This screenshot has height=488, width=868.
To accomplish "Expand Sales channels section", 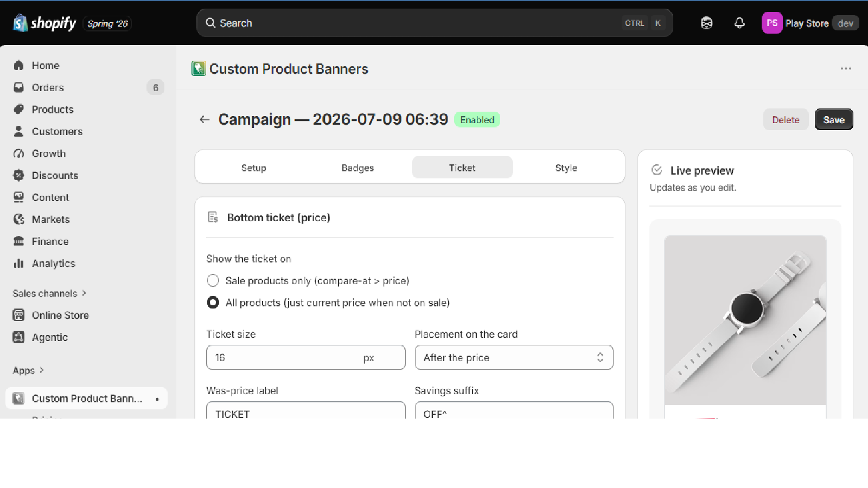I will coord(49,293).
